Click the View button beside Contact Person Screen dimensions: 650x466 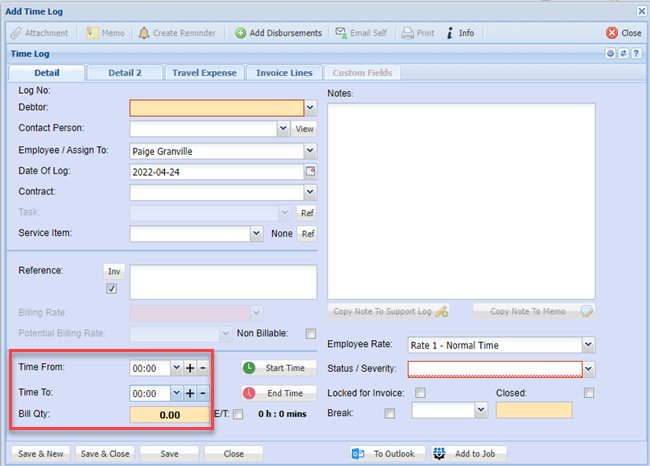pos(304,129)
